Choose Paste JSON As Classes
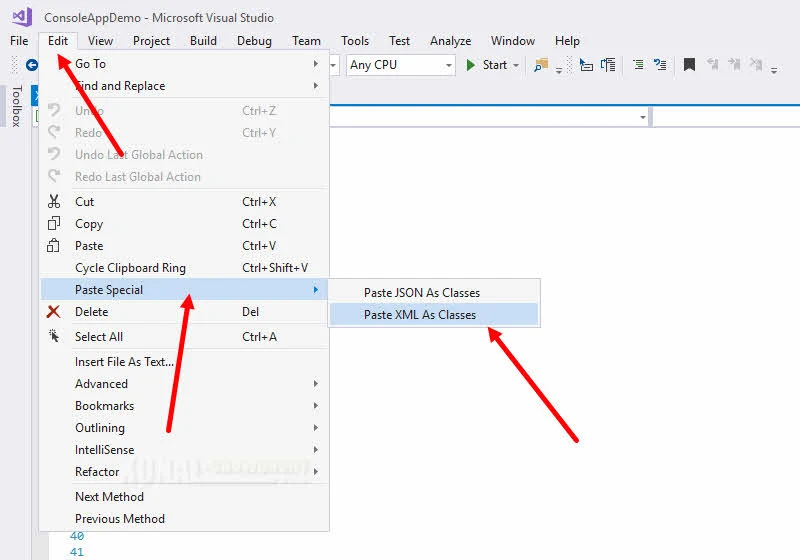The image size is (800, 560). coord(434,293)
